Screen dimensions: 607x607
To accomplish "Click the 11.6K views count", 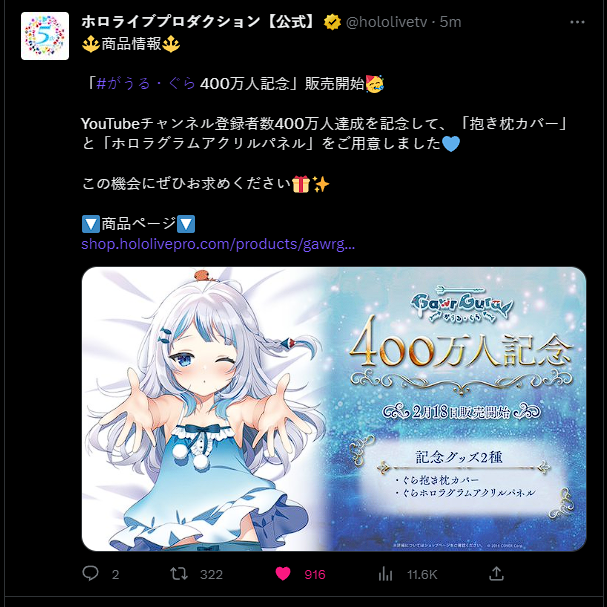I will coord(422,574).
